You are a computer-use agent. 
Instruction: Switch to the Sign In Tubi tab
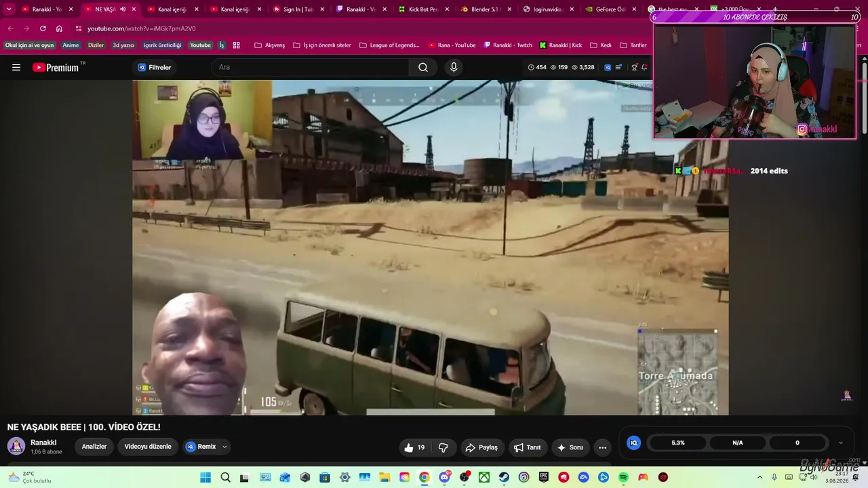[298, 9]
